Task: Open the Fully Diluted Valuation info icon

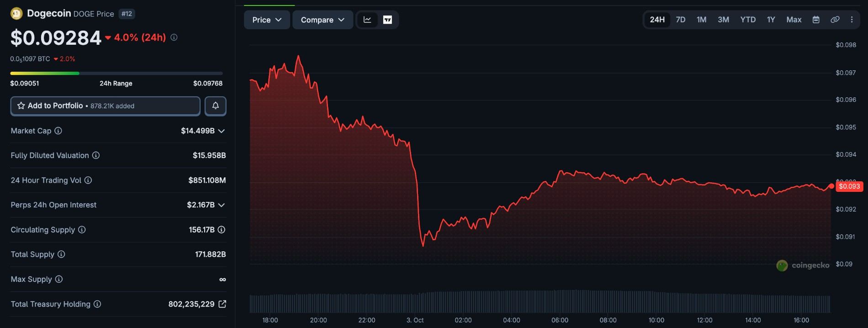Action: 96,155
